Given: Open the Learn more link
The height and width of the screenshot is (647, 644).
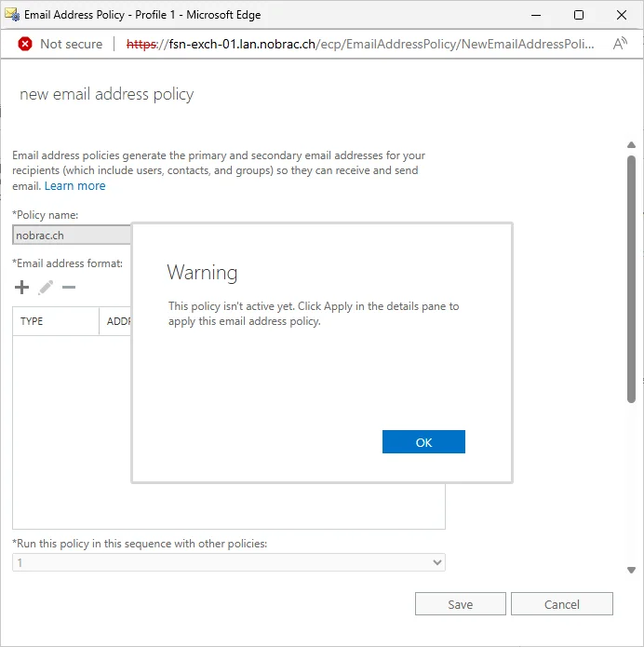Looking at the screenshot, I should (x=75, y=186).
